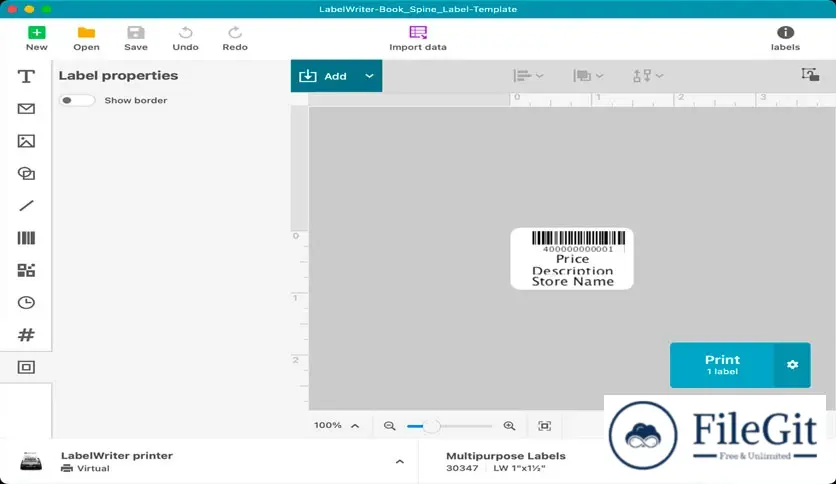Select the Shape object tool
Screen dimensions: 836x484
[26, 173]
